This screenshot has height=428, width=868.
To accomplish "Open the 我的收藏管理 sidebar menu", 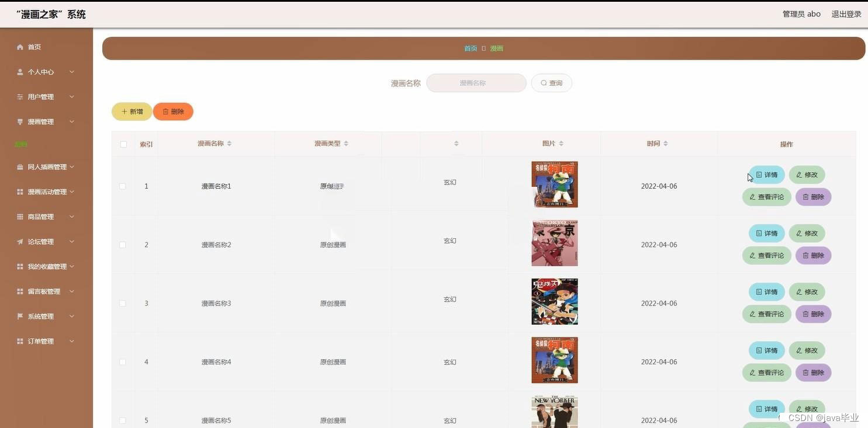I will tap(46, 266).
